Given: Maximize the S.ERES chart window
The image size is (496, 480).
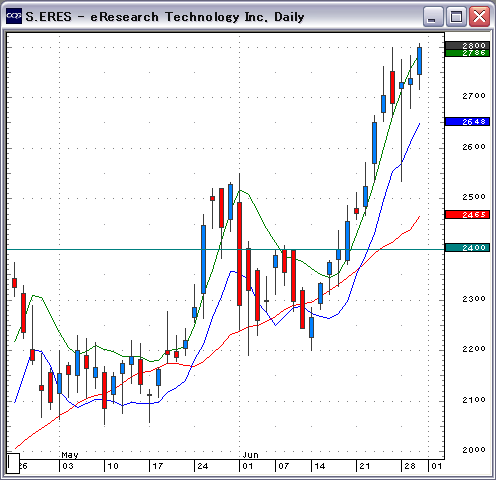Looking at the screenshot, I should tap(456, 16).
